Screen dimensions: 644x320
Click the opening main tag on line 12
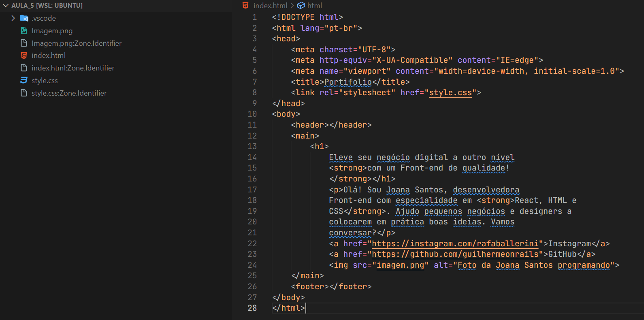click(305, 136)
